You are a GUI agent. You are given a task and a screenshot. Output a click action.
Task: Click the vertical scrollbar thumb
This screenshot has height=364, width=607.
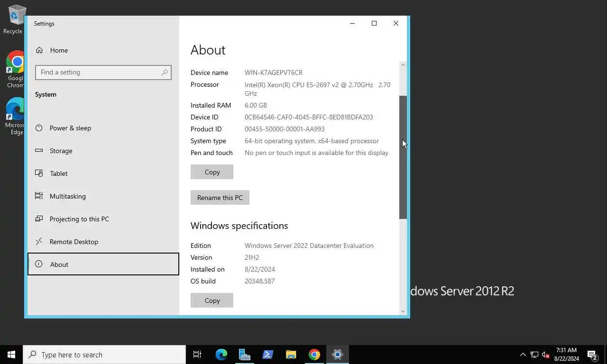pyautogui.click(x=403, y=157)
